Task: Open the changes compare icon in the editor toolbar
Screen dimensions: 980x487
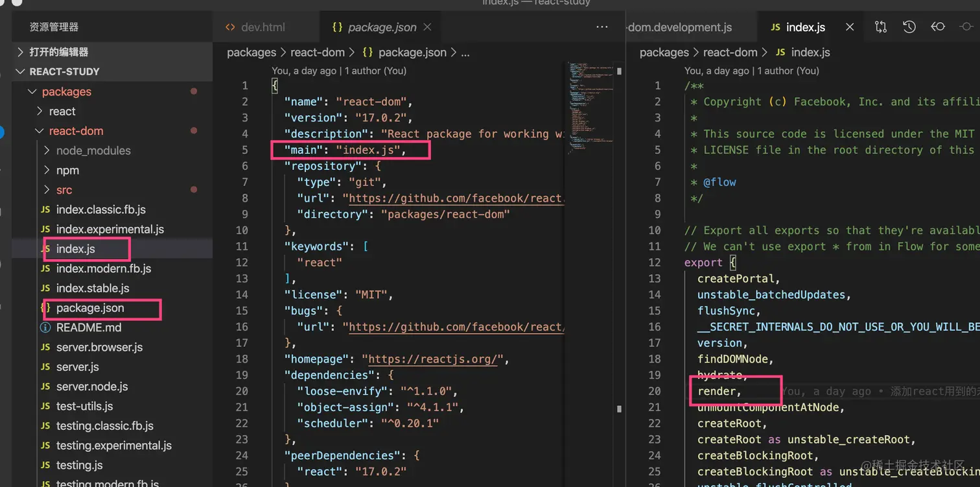Action: (x=880, y=27)
